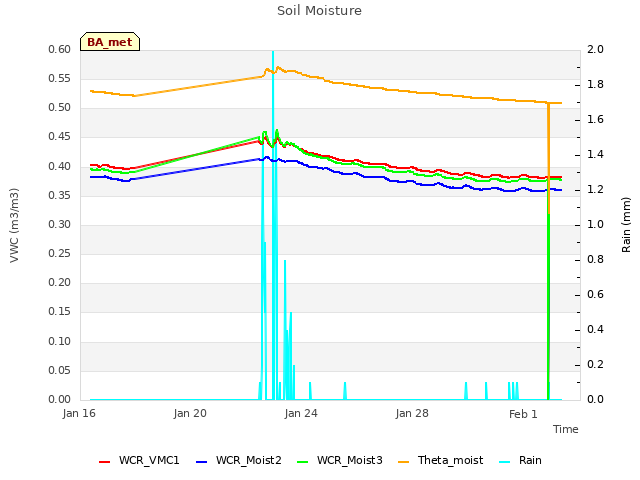
Task: Click the Rain (mm) axis title
Action: [626, 225]
